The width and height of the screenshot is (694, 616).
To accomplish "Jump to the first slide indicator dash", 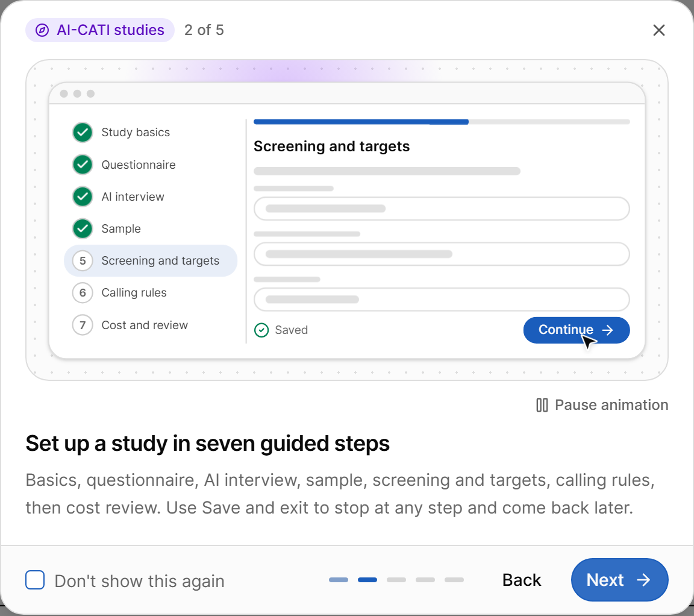I will [x=339, y=580].
